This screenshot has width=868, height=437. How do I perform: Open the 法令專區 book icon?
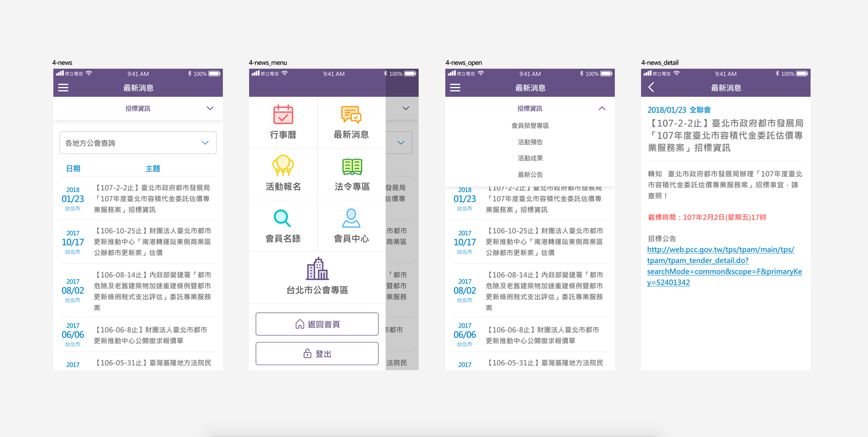pos(352,174)
